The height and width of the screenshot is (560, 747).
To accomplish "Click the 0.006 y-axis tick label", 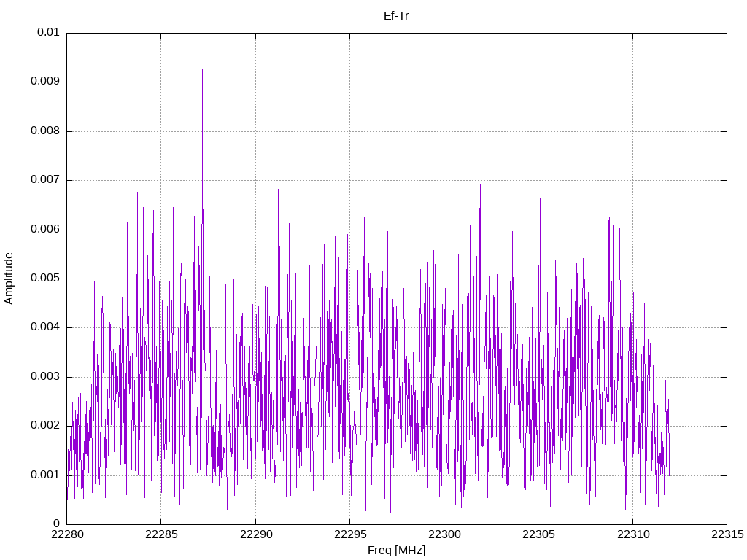I will pyautogui.click(x=45, y=230).
